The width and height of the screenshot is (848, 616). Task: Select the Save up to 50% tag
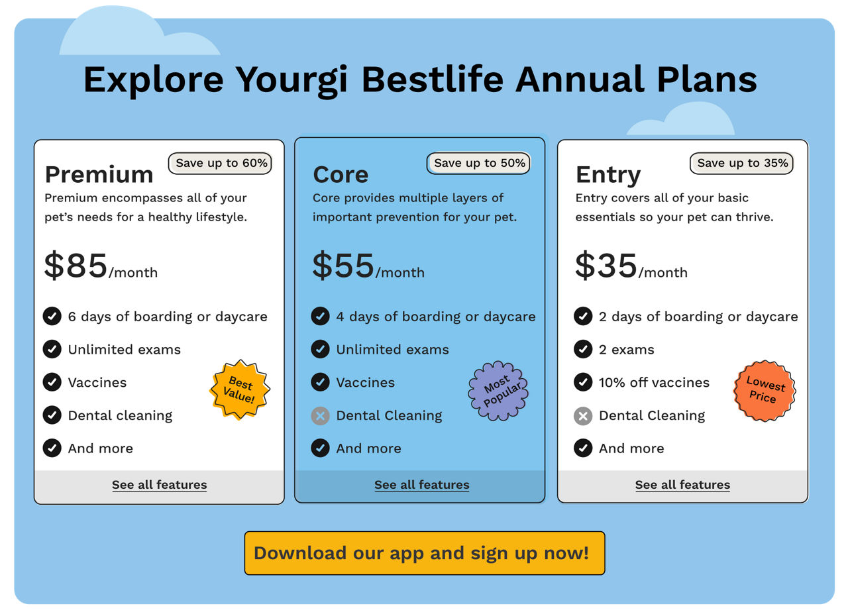tap(479, 164)
